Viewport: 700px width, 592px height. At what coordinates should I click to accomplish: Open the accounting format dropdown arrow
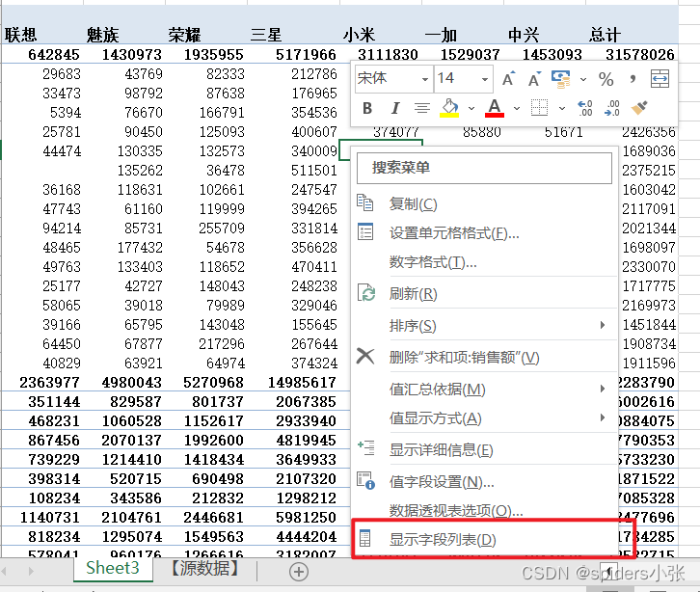(583, 80)
